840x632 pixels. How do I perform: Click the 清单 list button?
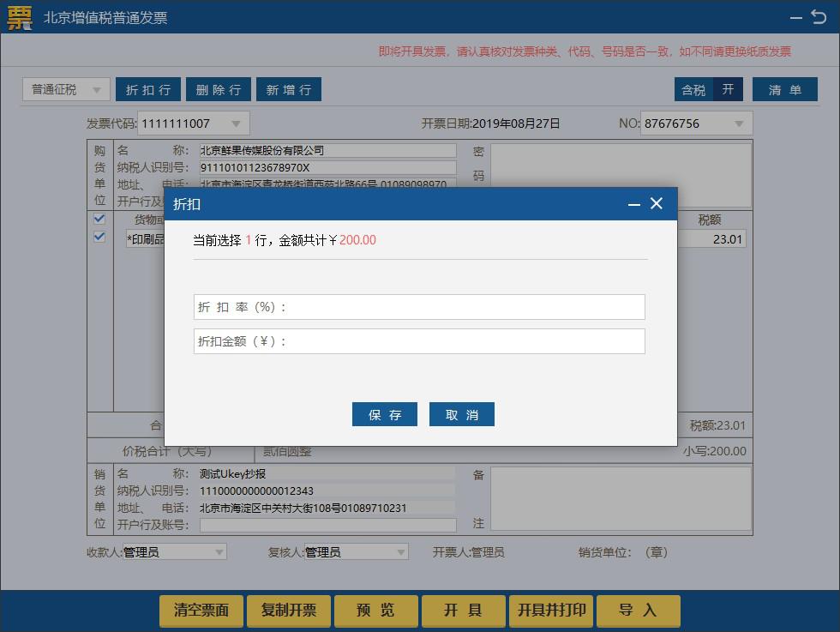tap(784, 89)
